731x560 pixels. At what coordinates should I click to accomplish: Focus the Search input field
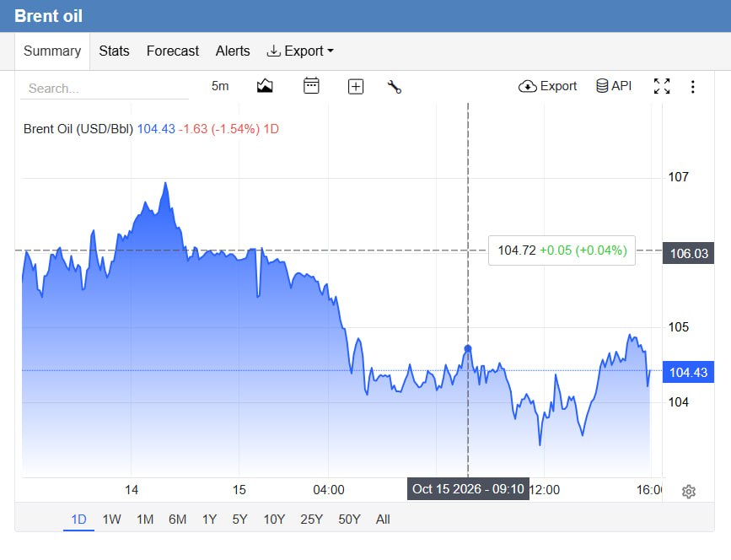105,88
